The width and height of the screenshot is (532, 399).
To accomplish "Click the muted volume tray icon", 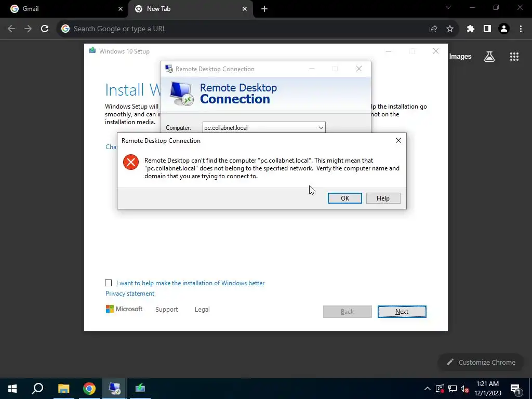I will coord(464,389).
